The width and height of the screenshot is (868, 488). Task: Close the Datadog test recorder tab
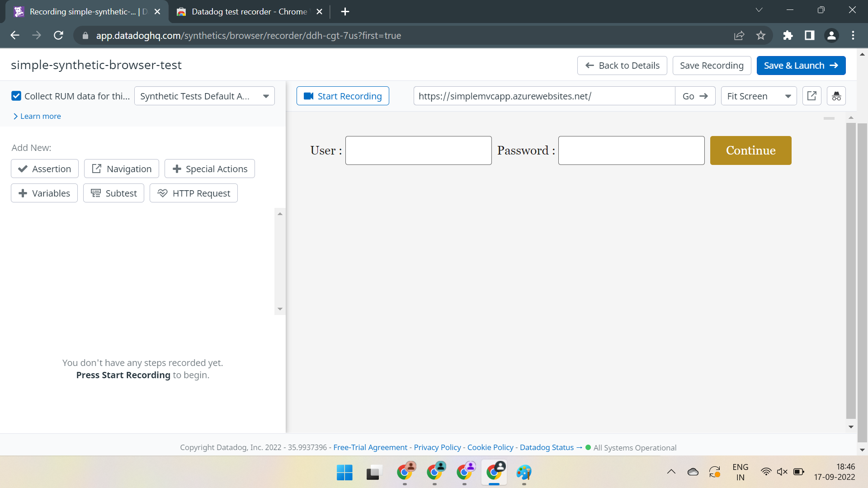pos(319,11)
